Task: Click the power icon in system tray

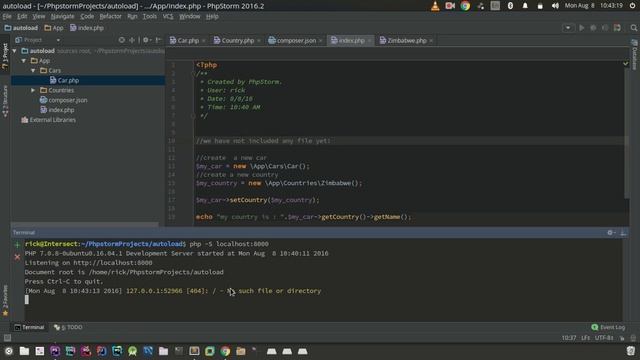Action: [632, 6]
